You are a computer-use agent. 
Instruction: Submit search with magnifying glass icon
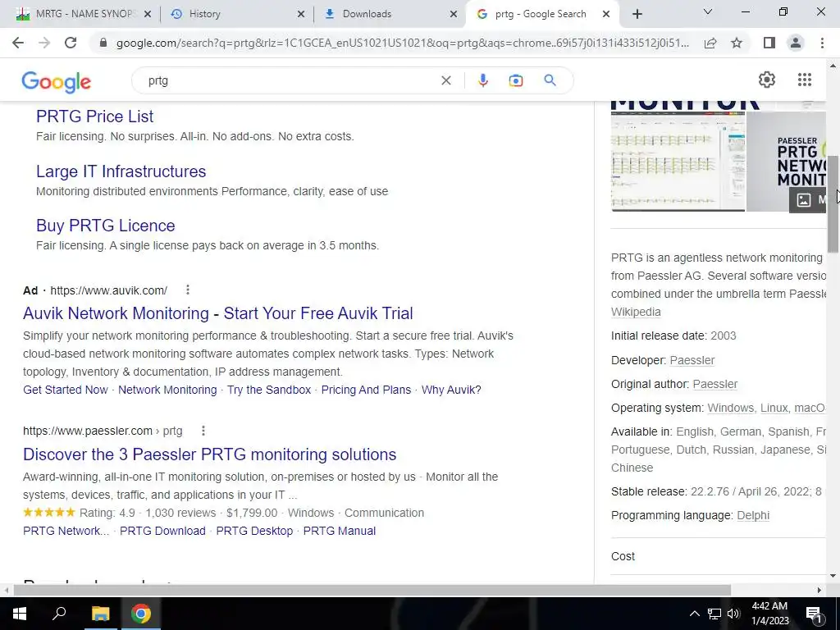point(550,80)
